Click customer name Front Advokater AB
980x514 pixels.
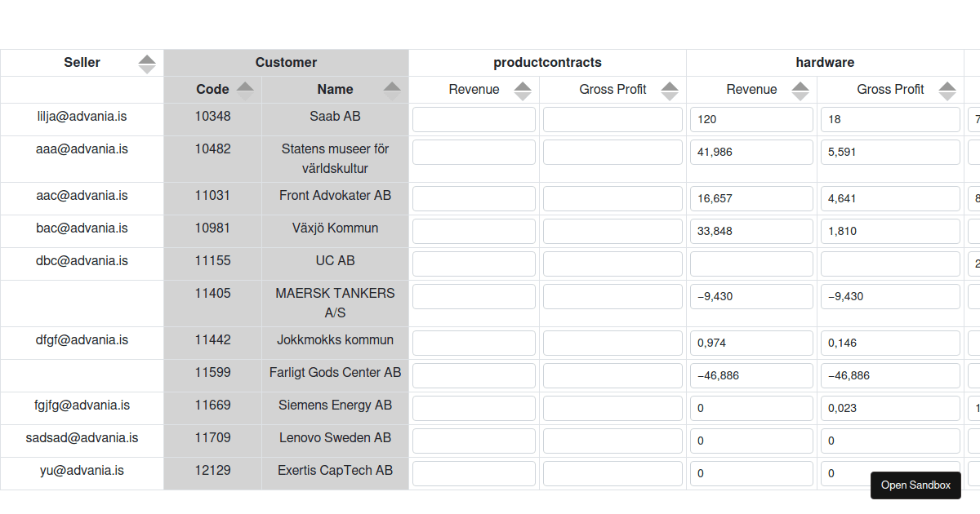click(x=335, y=196)
